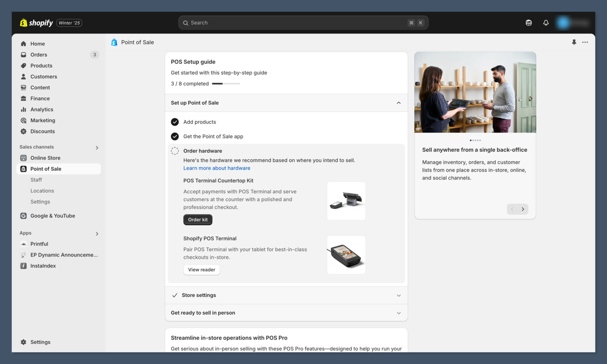Open the Analytics section in the sidebar

point(41,109)
